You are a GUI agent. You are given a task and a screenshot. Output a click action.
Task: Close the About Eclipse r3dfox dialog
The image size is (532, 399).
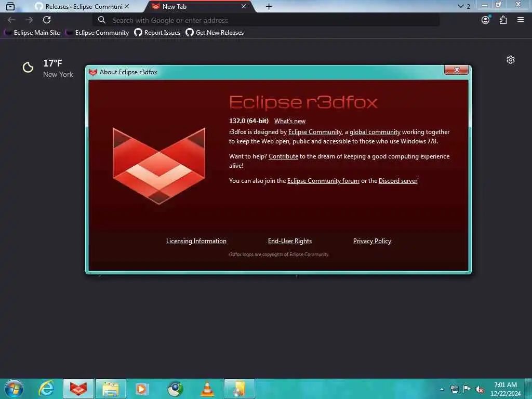coord(456,70)
